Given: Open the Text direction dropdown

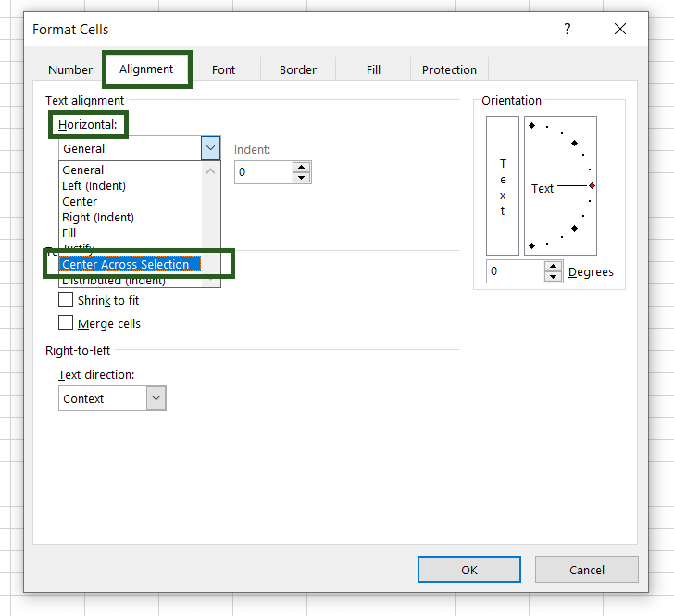Looking at the screenshot, I should [156, 398].
